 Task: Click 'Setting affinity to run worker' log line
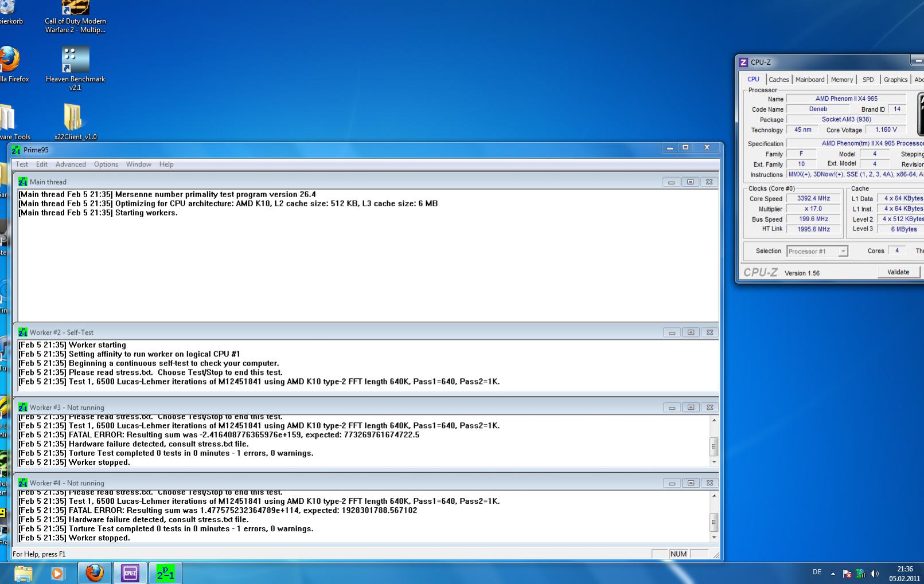tap(129, 354)
